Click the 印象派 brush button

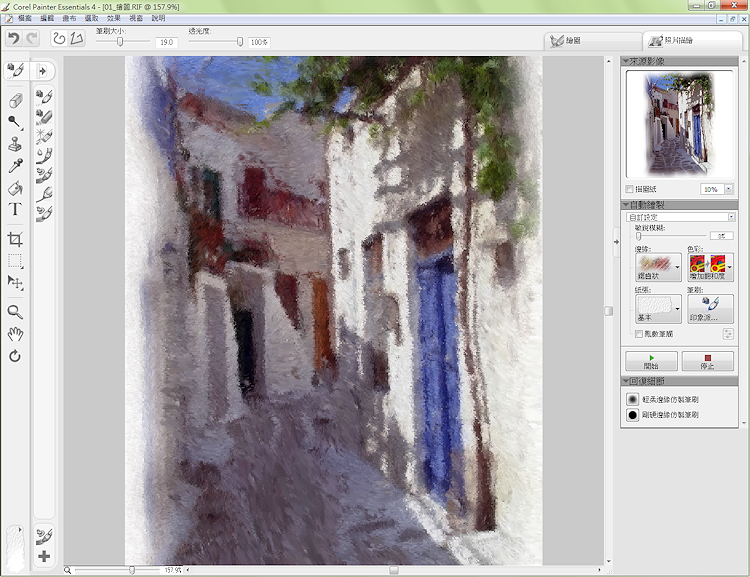click(x=710, y=309)
